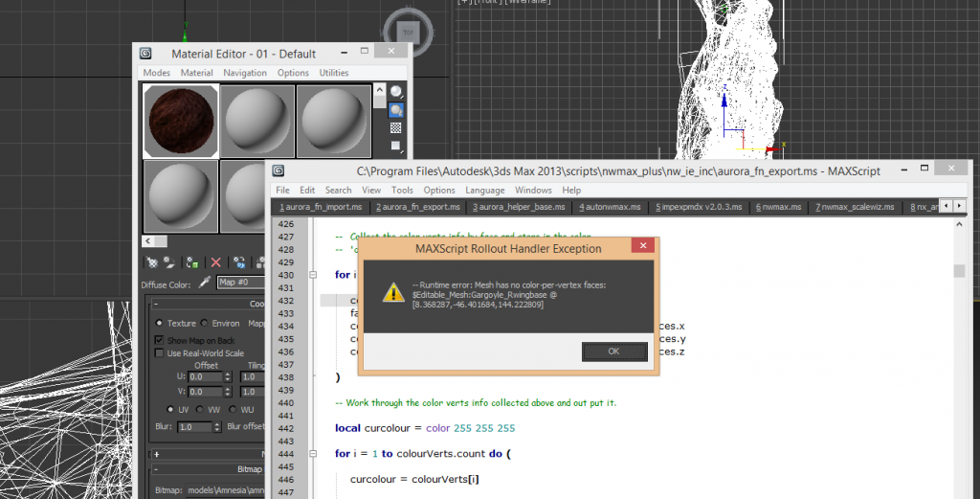Screen dimensions: 980x499
Task: Open Navigation menu in Material Editor
Action: tap(245, 73)
